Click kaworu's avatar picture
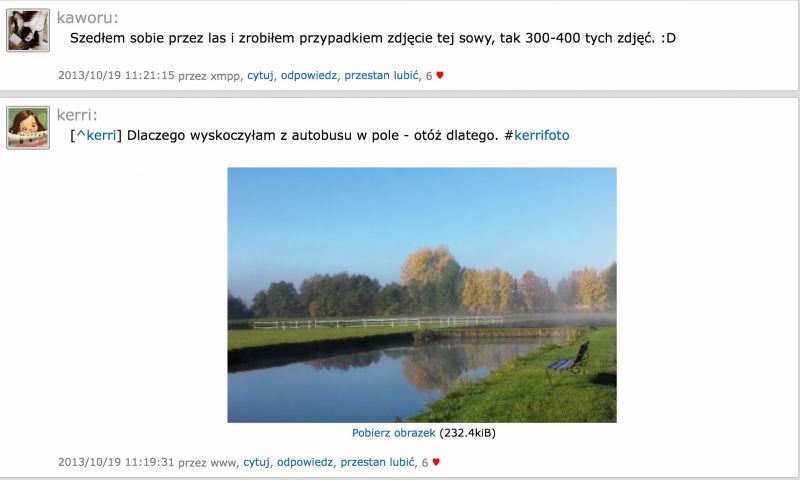 (x=28, y=30)
